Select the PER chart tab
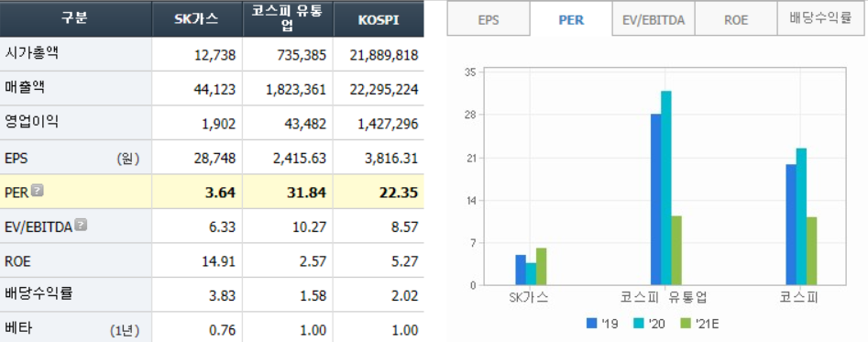The image size is (868, 342). coord(571,20)
